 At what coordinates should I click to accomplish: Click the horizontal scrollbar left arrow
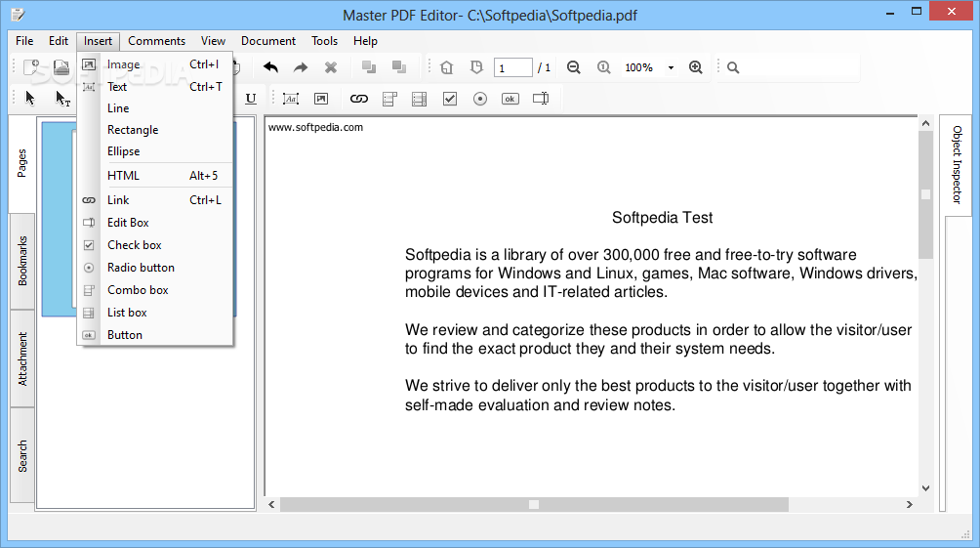tap(271, 504)
